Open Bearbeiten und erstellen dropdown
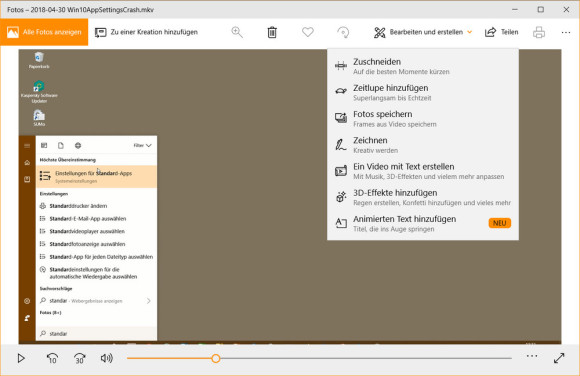The height and width of the screenshot is (376, 580). tap(423, 32)
